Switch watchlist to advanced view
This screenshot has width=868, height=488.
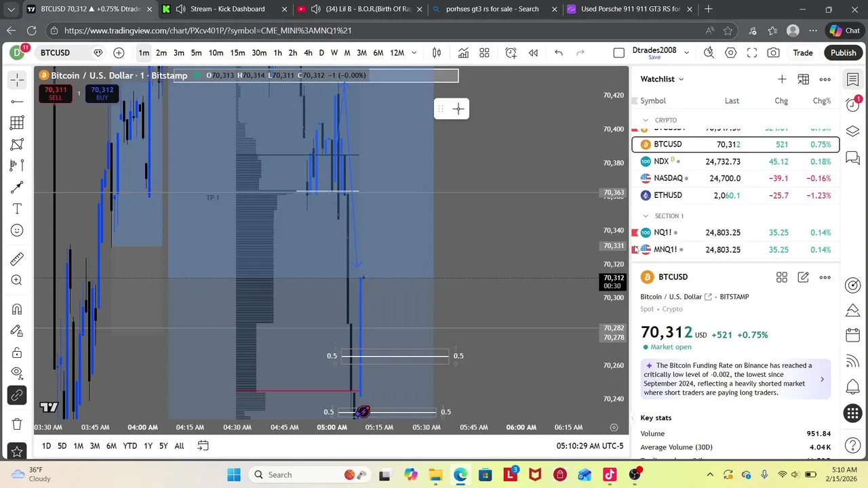point(804,79)
